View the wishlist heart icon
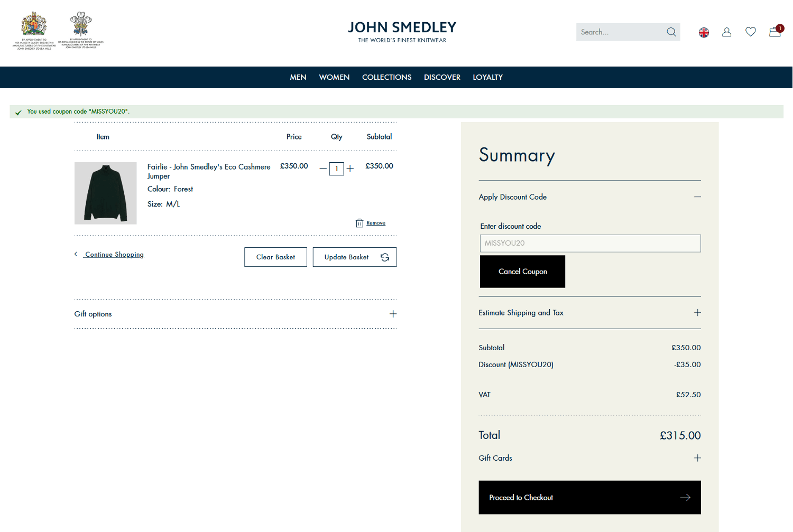 pos(751,32)
